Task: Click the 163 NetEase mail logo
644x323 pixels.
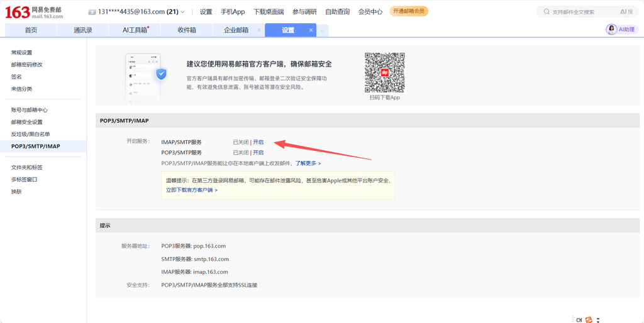Action: point(34,12)
